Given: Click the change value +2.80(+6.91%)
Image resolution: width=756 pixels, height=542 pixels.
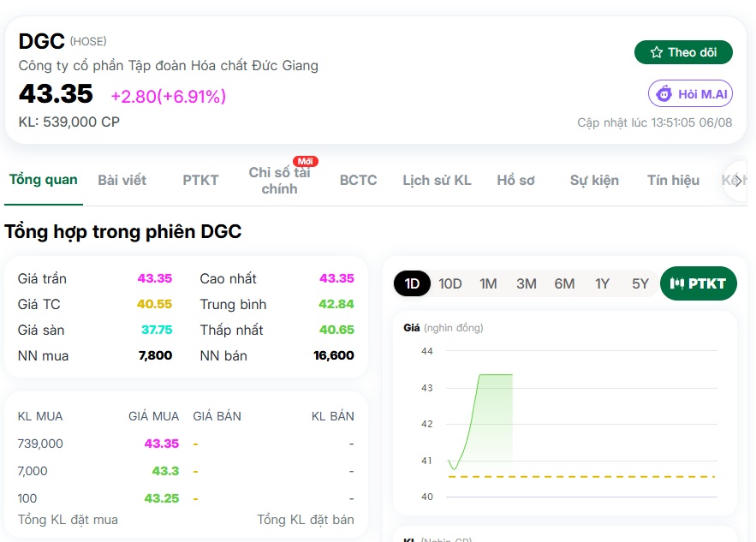Looking at the screenshot, I should pyautogui.click(x=169, y=97).
